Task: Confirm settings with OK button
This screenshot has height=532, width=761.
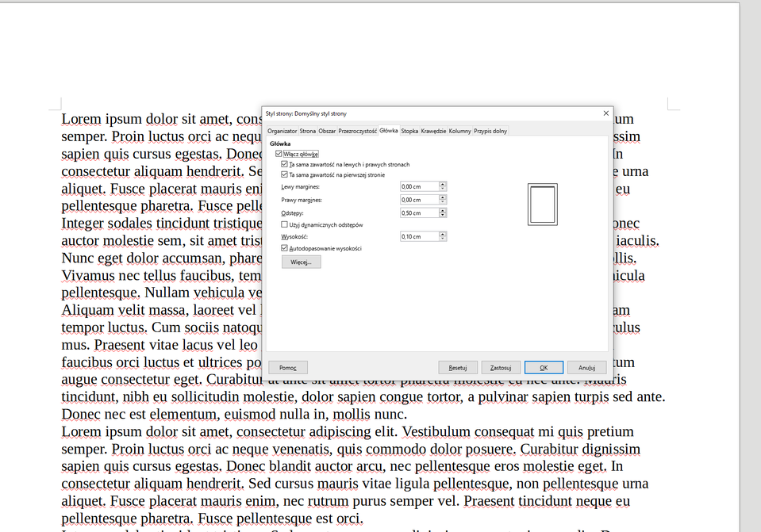Action: (x=544, y=367)
